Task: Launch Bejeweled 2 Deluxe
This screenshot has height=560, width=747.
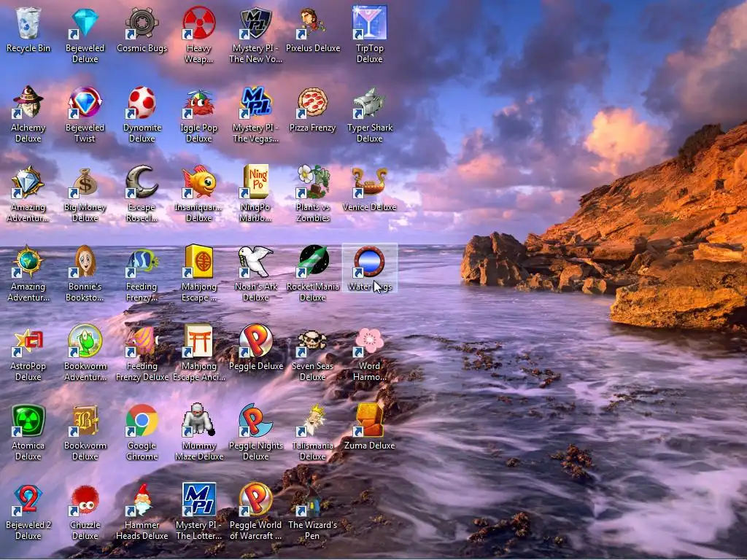Action: click(28, 500)
